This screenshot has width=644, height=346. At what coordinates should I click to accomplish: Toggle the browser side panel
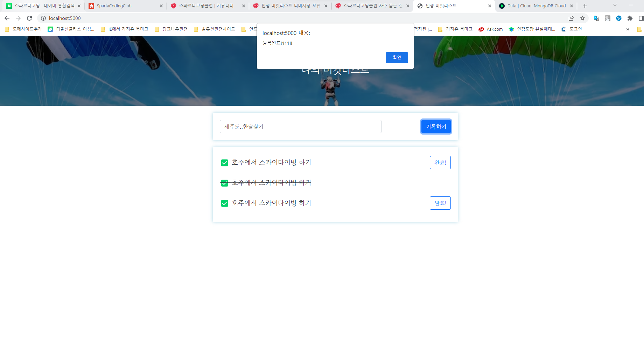pyautogui.click(x=641, y=18)
